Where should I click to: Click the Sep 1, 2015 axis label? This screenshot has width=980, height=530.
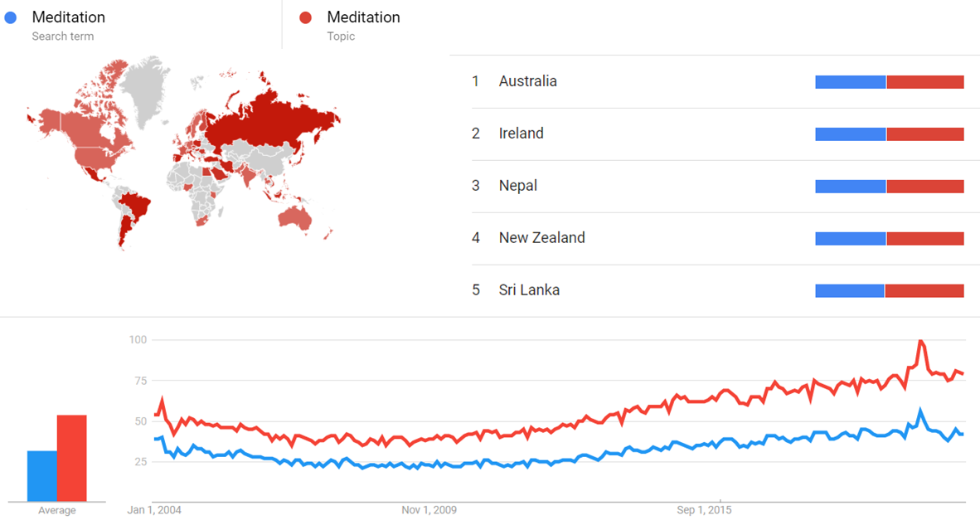[x=702, y=510]
